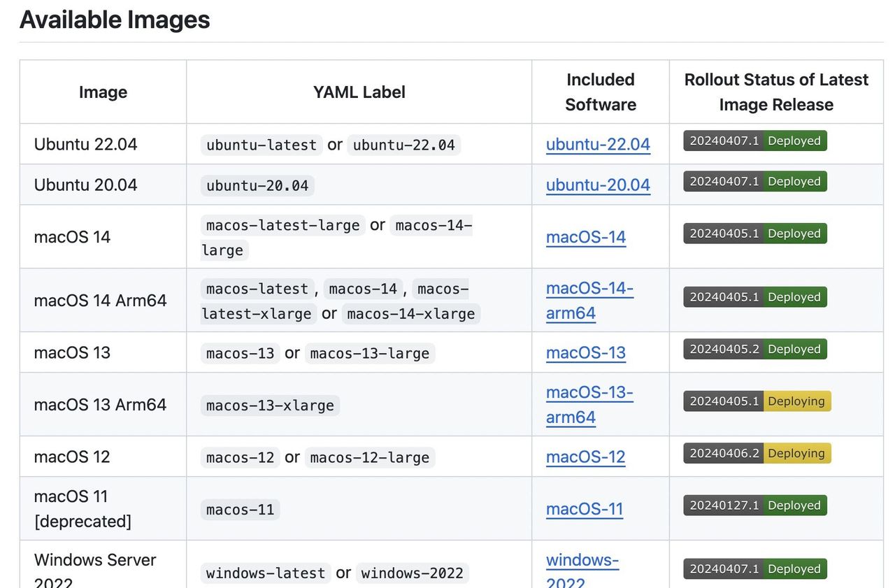The image size is (895, 588).
Task: Click macOS 14 Deployed status badge
Action: [755, 234]
